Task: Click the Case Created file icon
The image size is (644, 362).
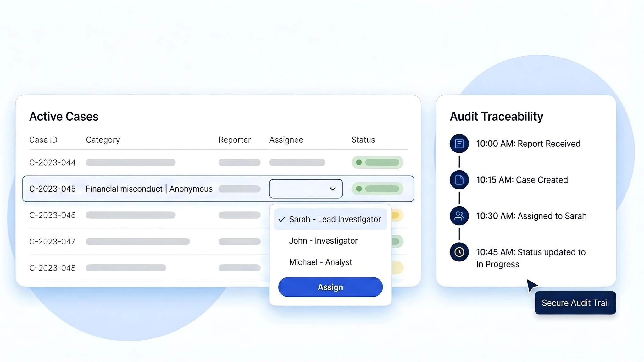Action: point(459,180)
